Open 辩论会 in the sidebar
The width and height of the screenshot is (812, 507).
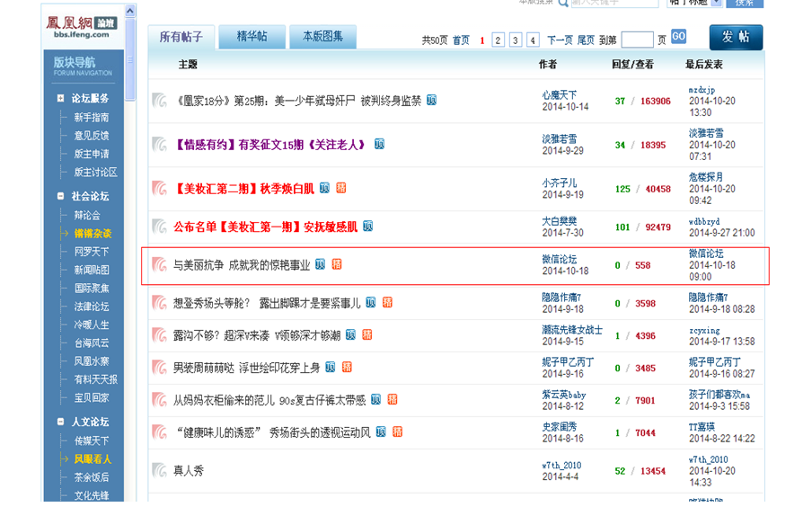(x=87, y=216)
